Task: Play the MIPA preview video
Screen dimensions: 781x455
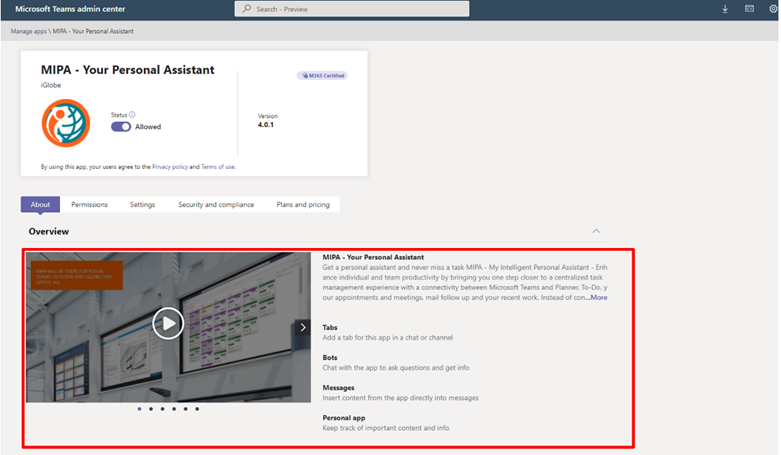Action: pyautogui.click(x=168, y=323)
